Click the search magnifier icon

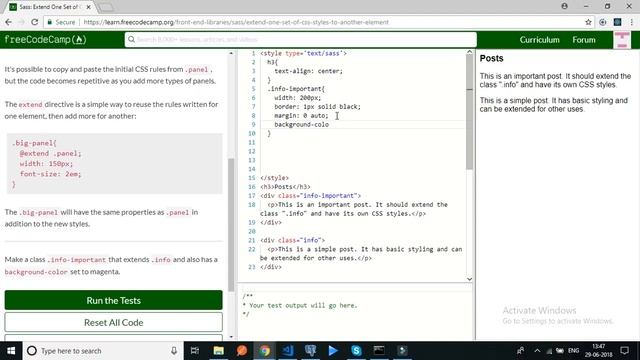point(131,40)
